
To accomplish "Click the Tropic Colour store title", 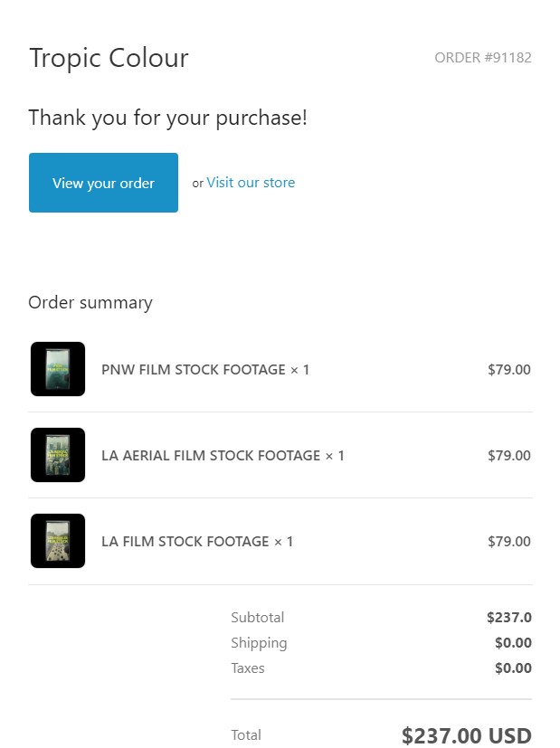I will [109, 58].
